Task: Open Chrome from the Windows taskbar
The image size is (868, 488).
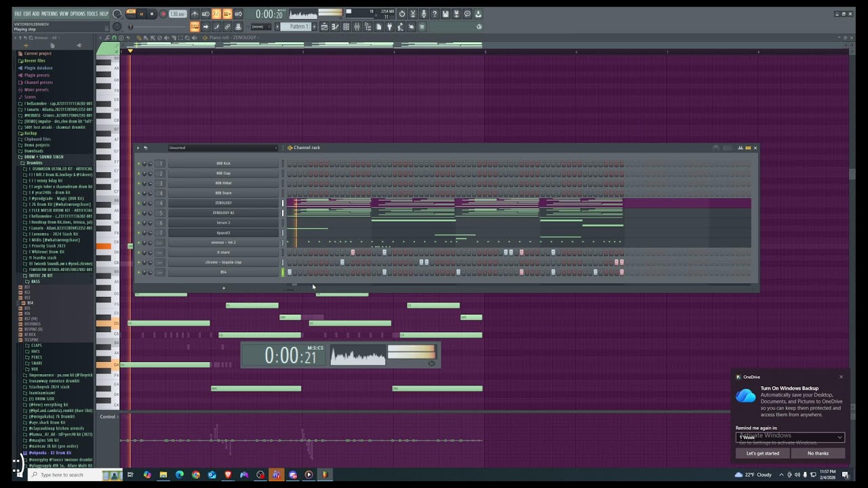Action: 195,474
